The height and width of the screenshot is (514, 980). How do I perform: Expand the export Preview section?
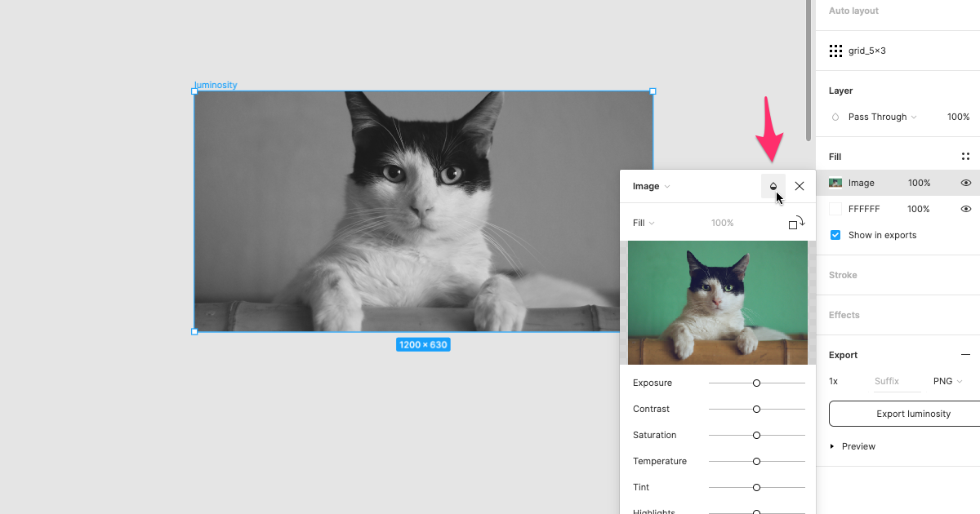[832, 446]
